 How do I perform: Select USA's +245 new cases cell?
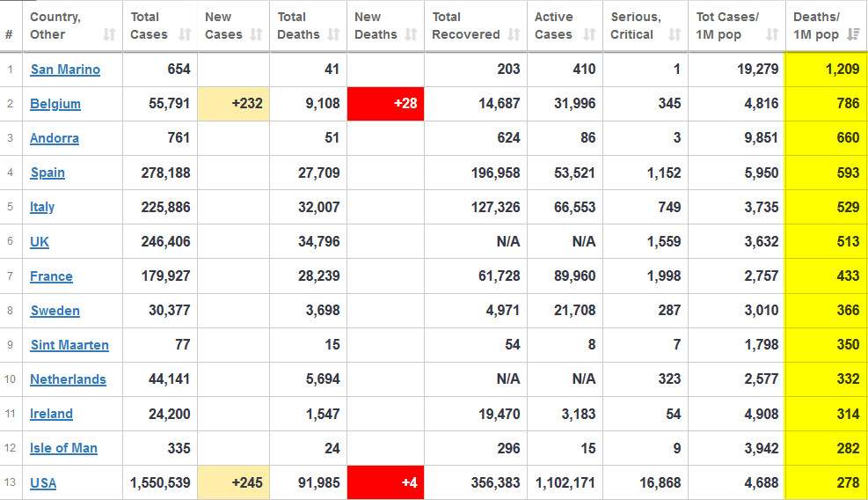(233, 482)
